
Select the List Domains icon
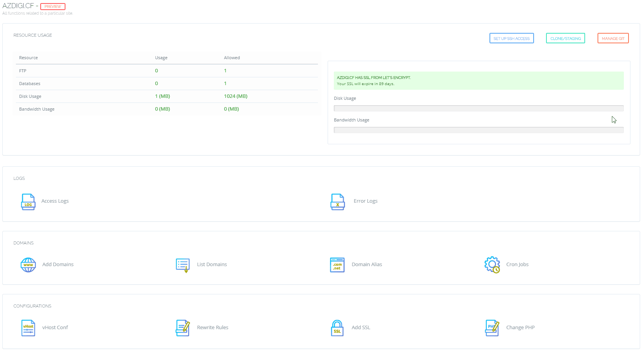tap(183, 265)
